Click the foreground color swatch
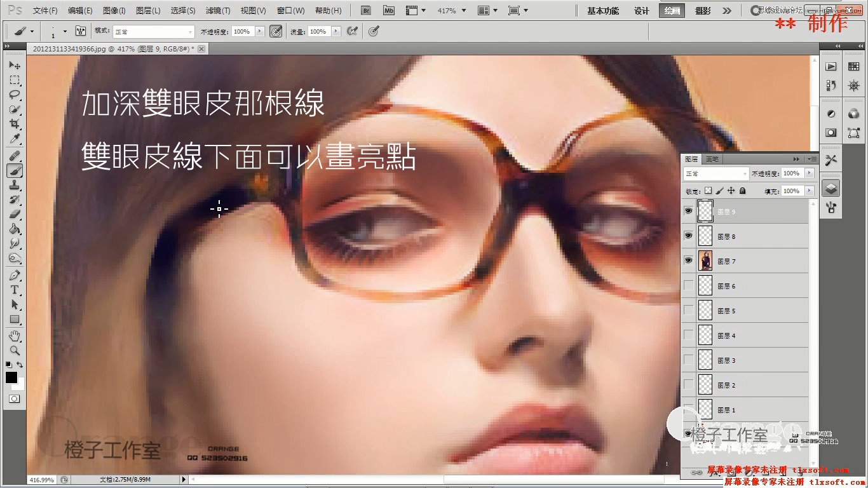The width and height of the screenshot is (868, 488). [11, 377]
